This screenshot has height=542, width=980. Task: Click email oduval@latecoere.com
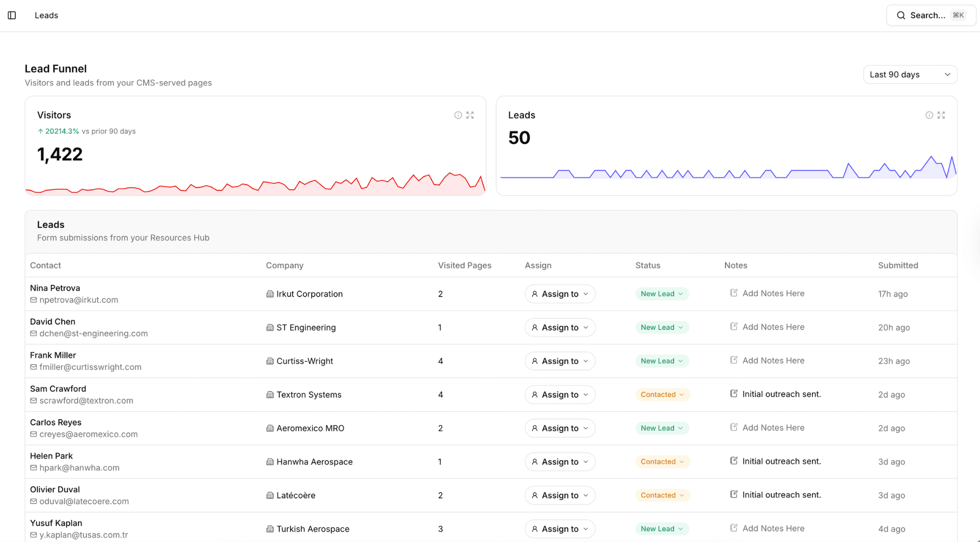84,501
